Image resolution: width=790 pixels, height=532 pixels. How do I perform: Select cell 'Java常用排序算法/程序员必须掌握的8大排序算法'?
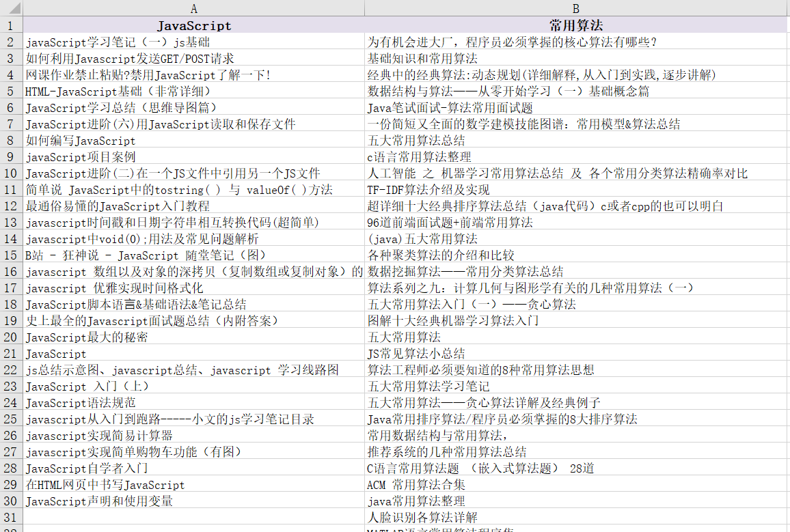coord(576,419)
